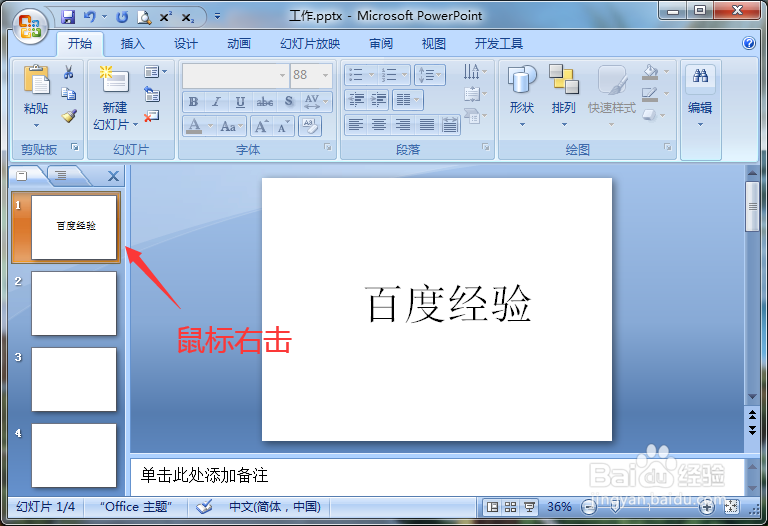This screenshot has height=526, width=768.
Task: Toggle text shadow
Action: click(x=289, y=101)
